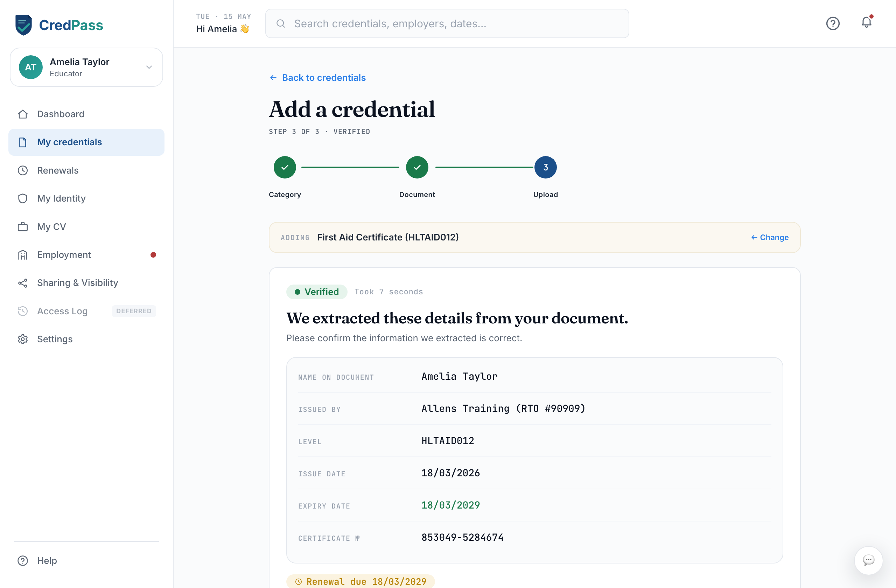The width and height of the screenshot is (896, 588).
Task: Focus the search credentials input field
Action: pos(447,23)
